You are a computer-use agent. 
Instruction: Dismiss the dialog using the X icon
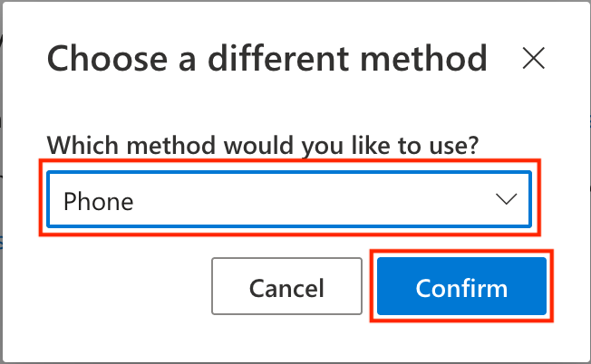pos(533,58)
